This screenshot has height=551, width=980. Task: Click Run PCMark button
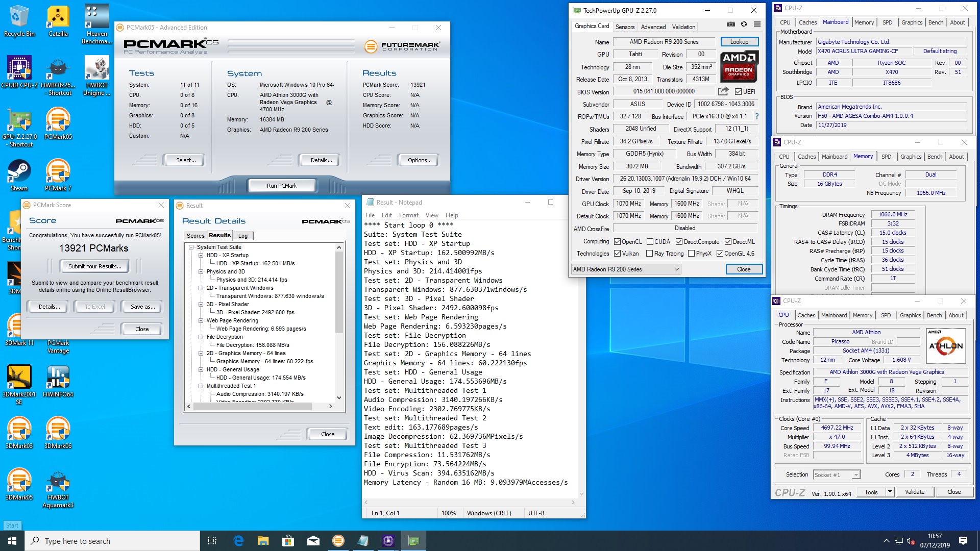click(x=282, y=186)
